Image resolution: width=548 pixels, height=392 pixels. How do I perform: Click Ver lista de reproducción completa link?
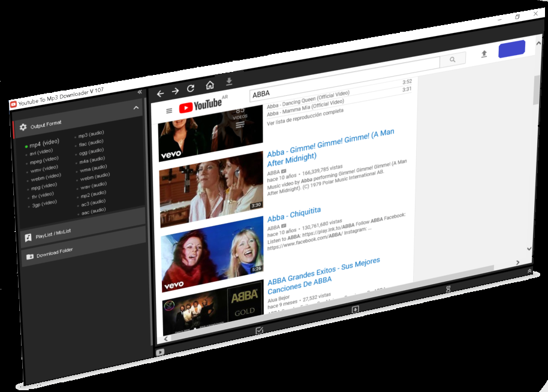305,117
